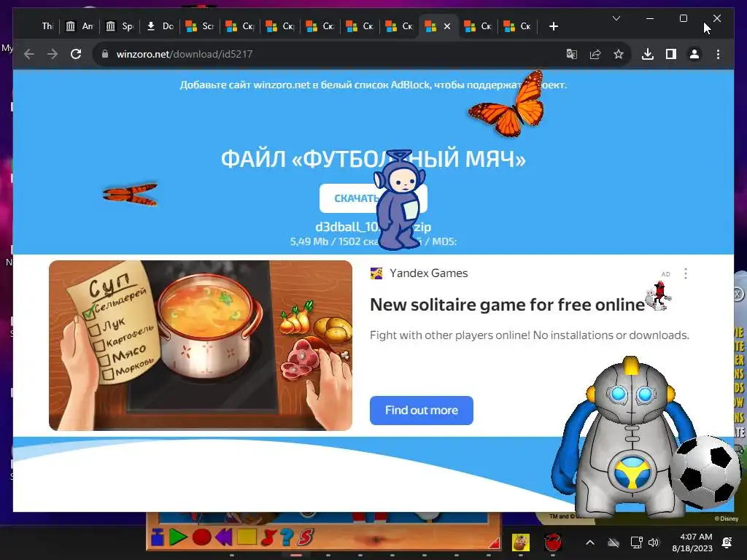Open a new browser tab
Viewport: 747px width, 560px height.
click(x=554, y=27)
